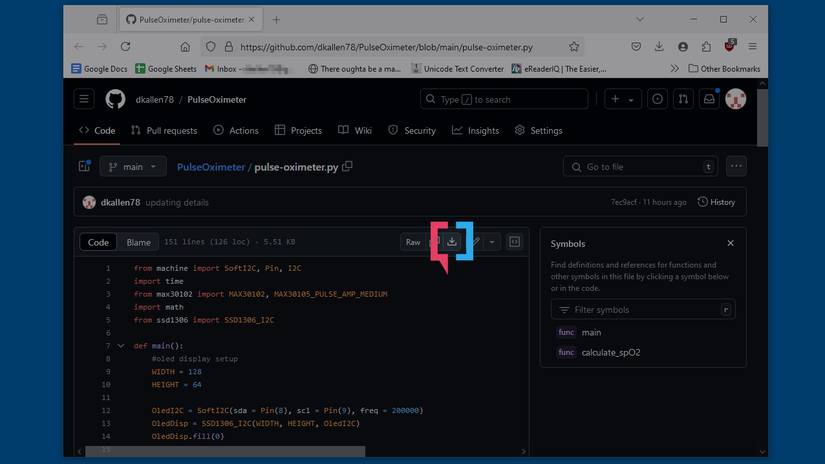Open the Actions tab
This screenshot has height=464, width=825.
236,130
